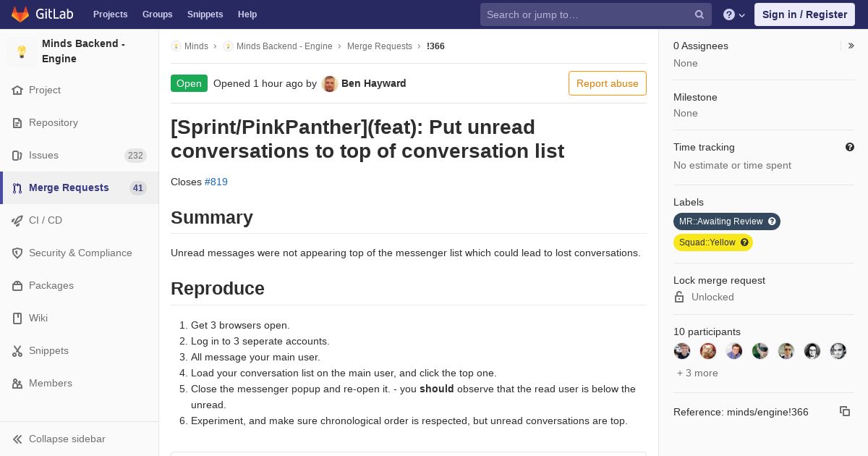Open the Issues sidebar item
This screenshot has height=456, width=868.
[80, 155]
